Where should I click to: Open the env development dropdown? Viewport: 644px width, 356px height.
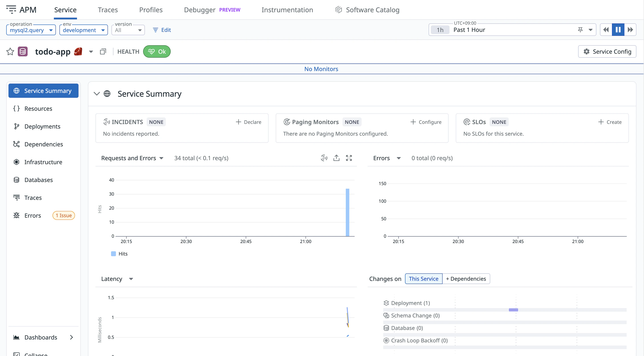83,30
